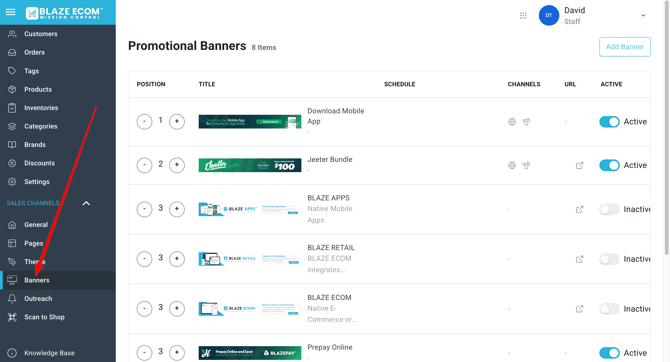
Task: Decrease position of BLAZE ECOM banner
Action: [x=144, y=309]
